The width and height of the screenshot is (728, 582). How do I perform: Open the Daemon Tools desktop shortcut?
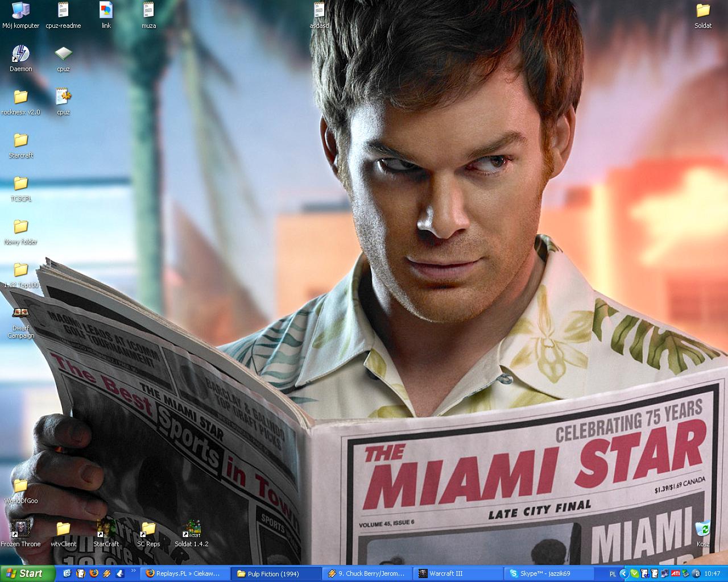tap(21, 55)
